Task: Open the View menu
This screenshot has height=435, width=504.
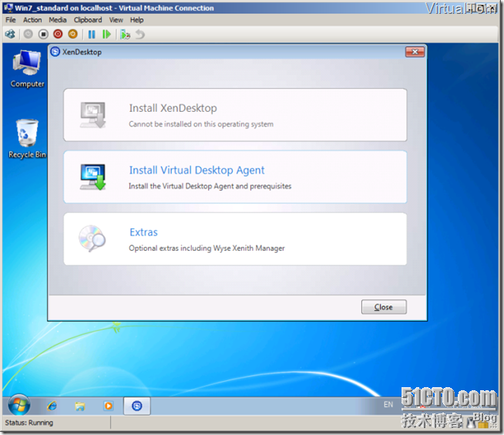Action: point(116,20)
